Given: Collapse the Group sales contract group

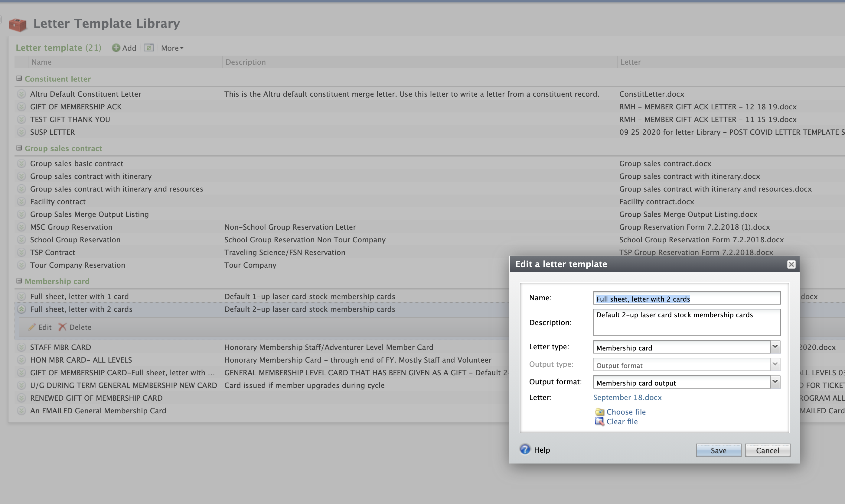Looking at the screenshot, I should [19, 148].
